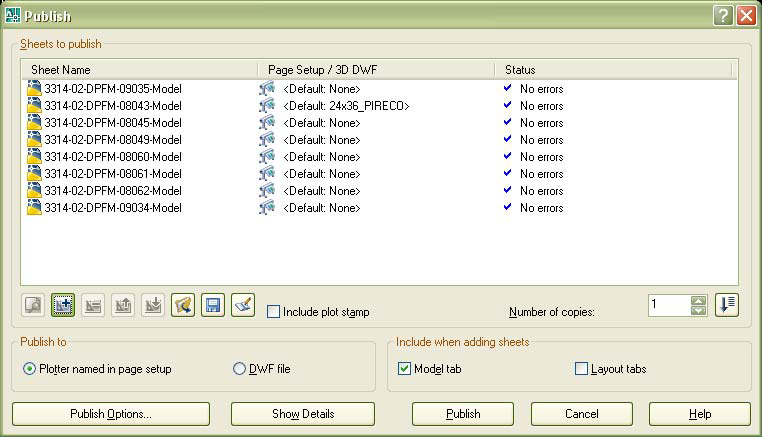This screenshot has height=437, width=762.
Task: Click the Sheet Name column header
Action: point(139,70)
